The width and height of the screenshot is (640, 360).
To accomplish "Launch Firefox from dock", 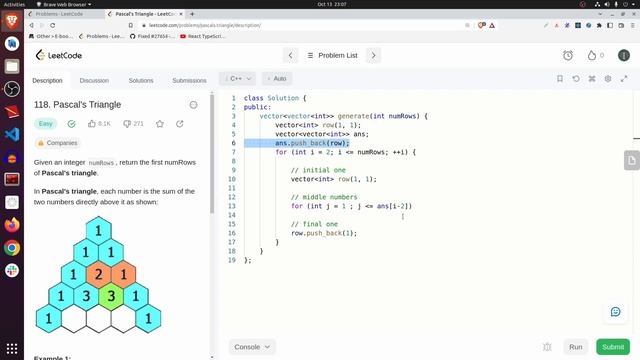I will point(12,225).
